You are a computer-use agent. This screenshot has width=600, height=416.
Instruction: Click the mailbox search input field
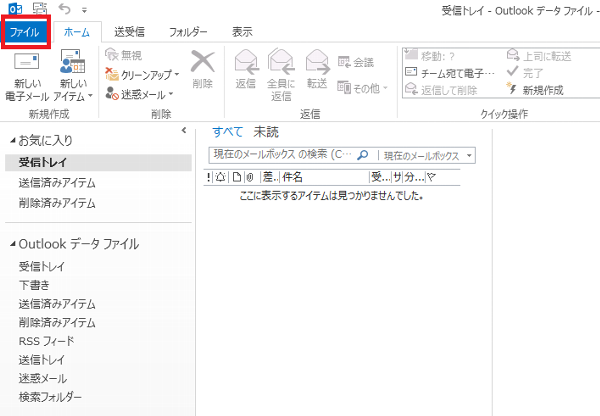coord(282,155)
